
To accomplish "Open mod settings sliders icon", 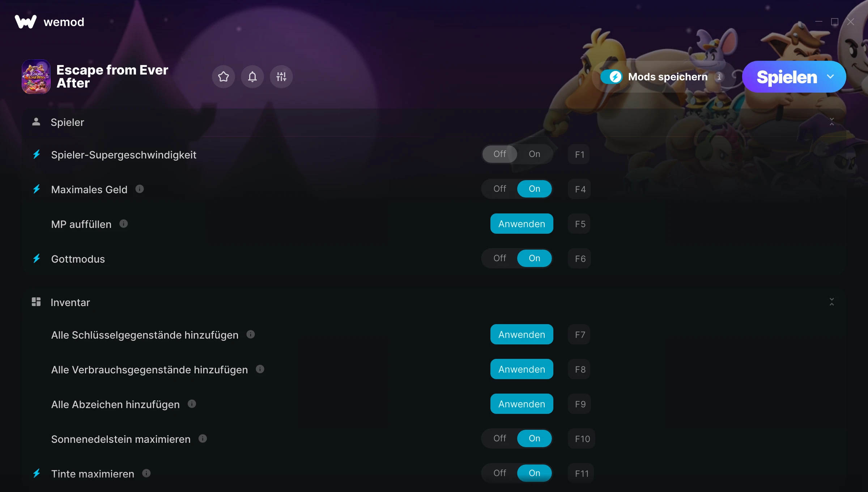I will (x=281, y=77).
